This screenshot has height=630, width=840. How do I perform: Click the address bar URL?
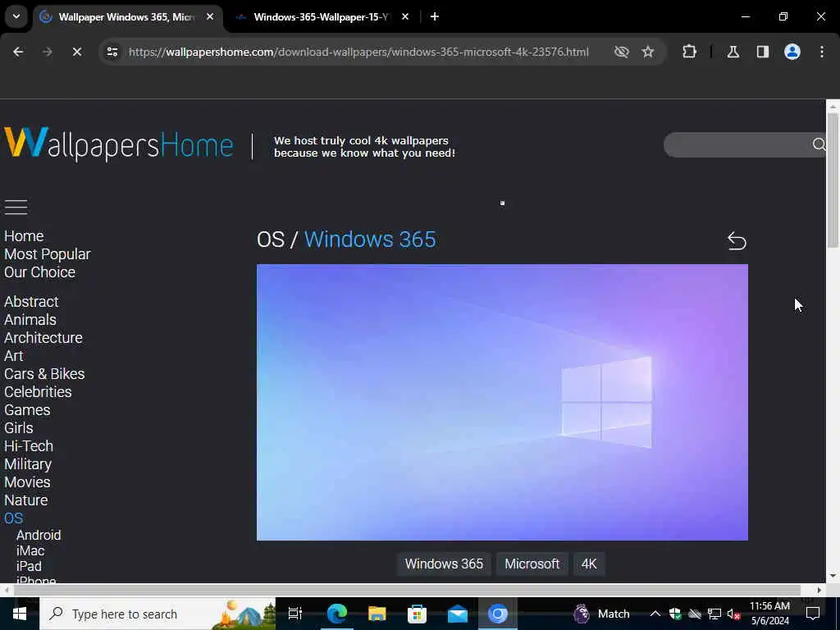pyautogui.click(x=358, y=52)
